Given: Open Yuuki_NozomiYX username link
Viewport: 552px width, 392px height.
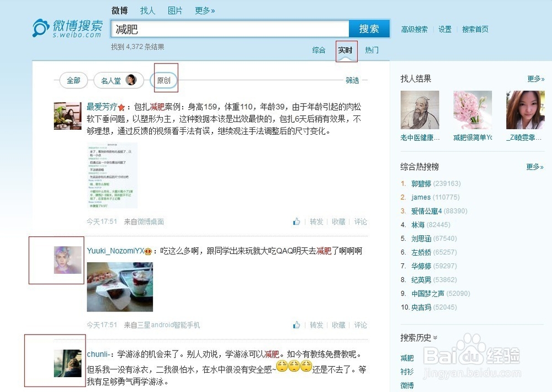Looking at the screenshot, I should point(115,251).
